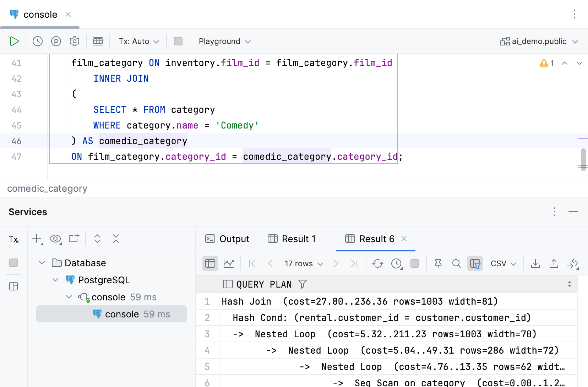The width and height of the screenshot is (588, 387).
Task: Open console settings gear icon
Action: point(75,42)
